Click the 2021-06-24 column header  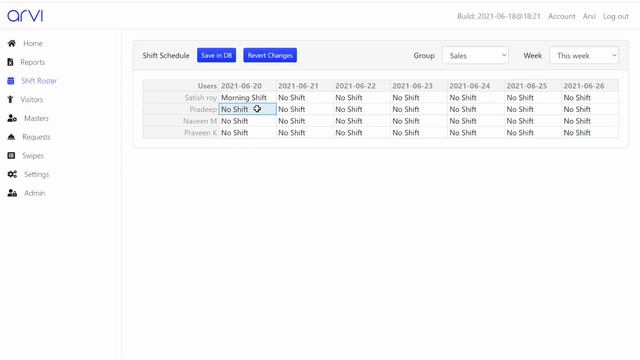(x=476, y=86)
